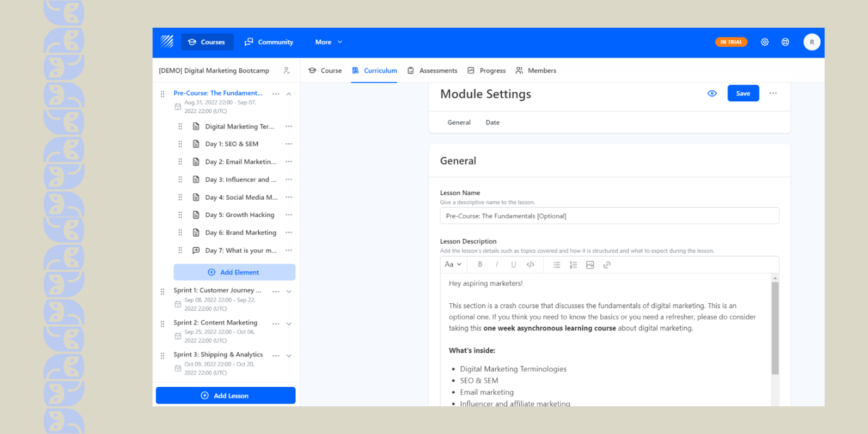The image size is (868, 434).
Task: Open Day 7 discussion element
Action: pyautogui.click(x=241, y=251)
